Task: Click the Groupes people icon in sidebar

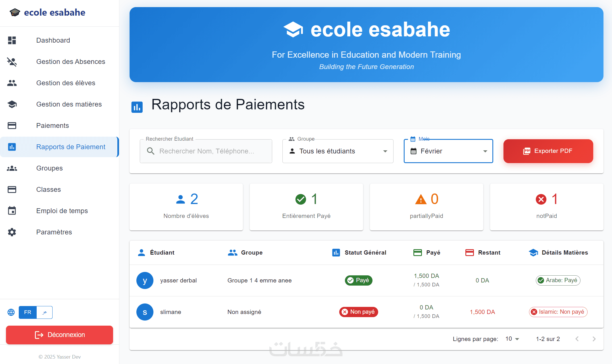Action: (x=12, y=168)
